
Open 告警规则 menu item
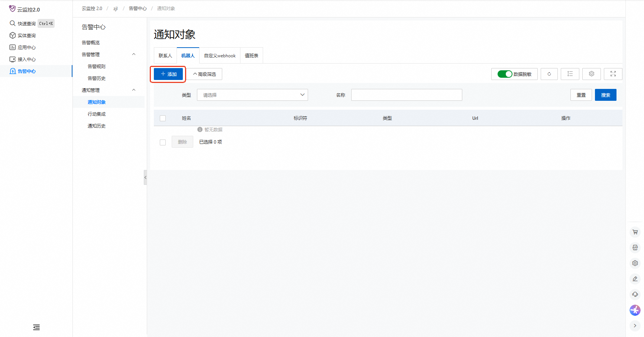pos(97,67)
